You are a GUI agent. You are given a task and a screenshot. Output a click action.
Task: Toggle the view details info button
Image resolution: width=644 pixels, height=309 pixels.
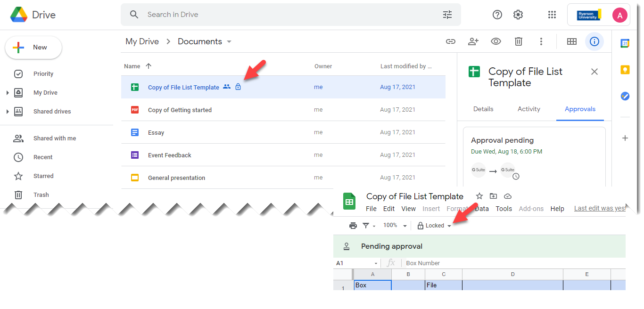pos(594,41)
